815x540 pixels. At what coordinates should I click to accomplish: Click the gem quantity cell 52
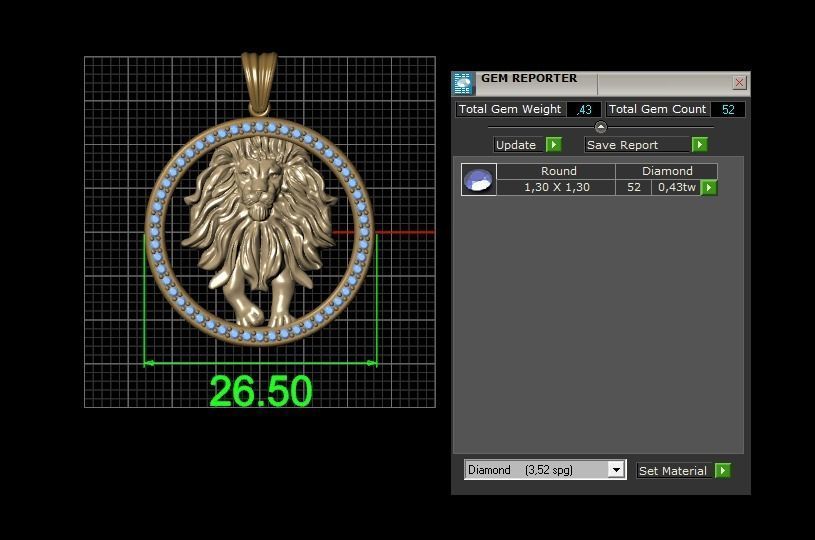pyautogui.click(x=634, y=187)
